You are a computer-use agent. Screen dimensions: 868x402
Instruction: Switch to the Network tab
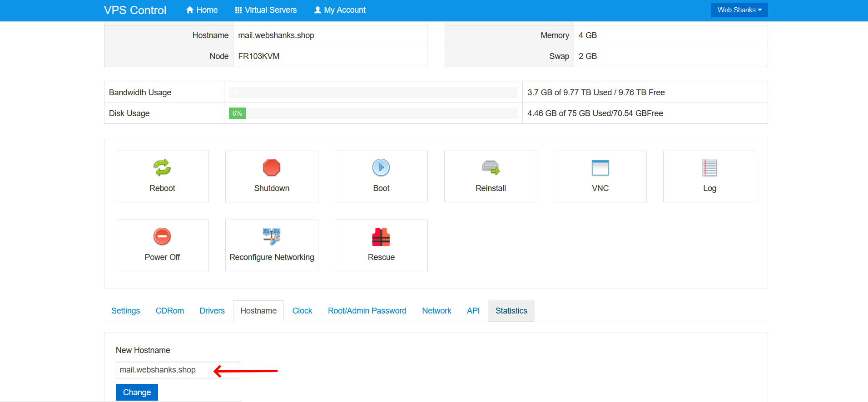coord(436,311)
